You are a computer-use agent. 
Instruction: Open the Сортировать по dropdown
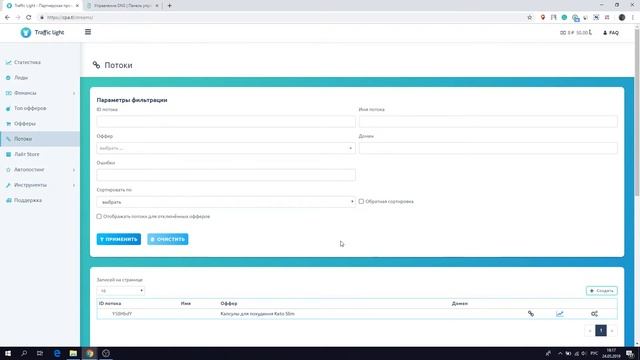(226, 202)
